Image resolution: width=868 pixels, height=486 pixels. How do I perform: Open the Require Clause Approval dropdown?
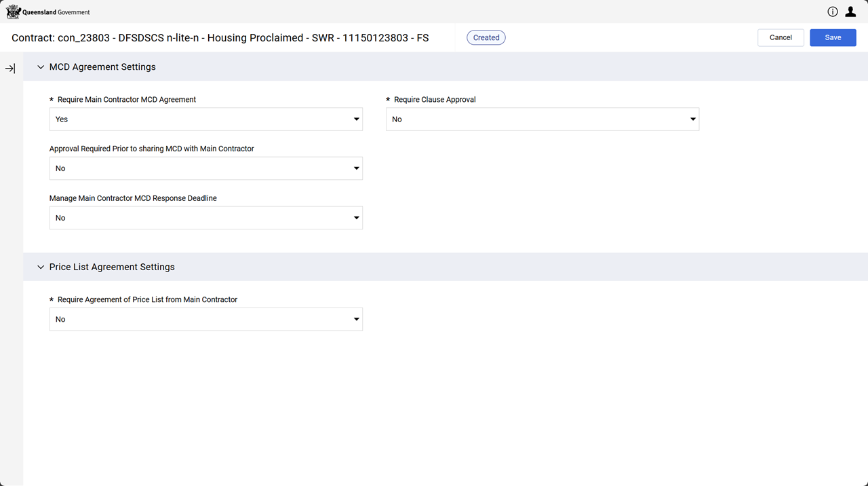[x=542, y=119]
